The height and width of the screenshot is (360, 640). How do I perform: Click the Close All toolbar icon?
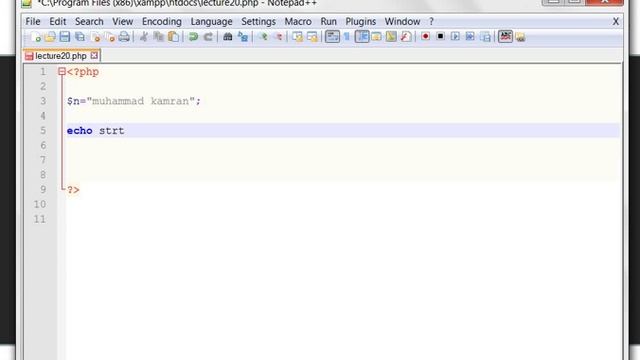pos(110,37)
